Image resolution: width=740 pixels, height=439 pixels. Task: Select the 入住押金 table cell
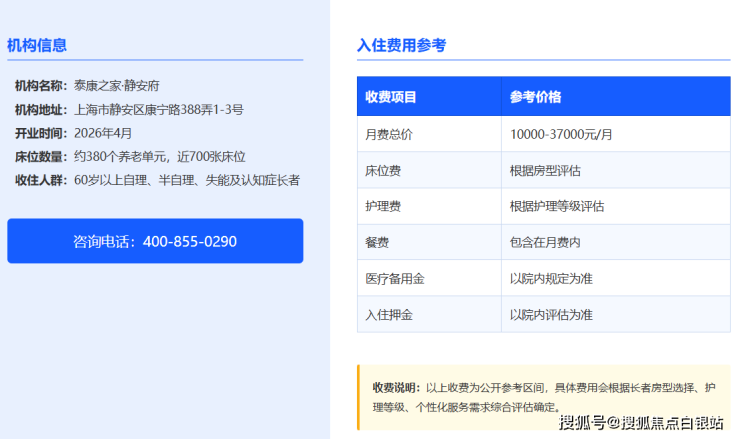[429, 315]
